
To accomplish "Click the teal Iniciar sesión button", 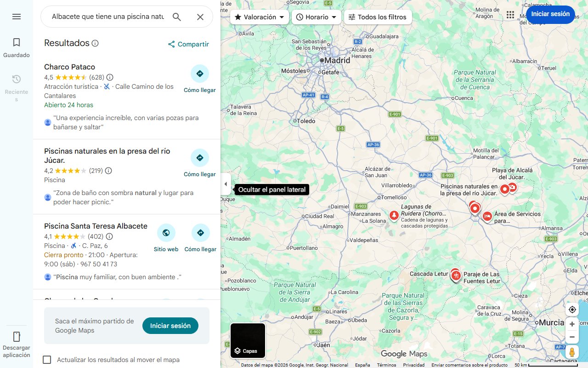I will coord(170,326).
